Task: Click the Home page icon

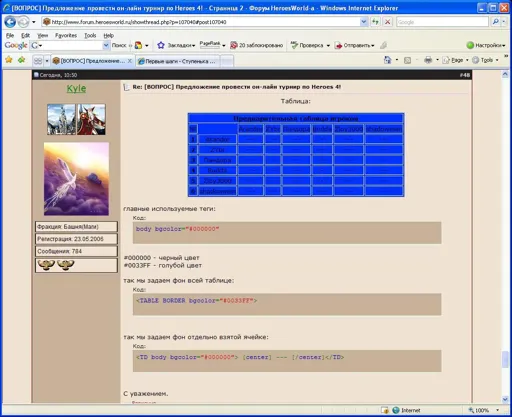Action: (387, 60)
